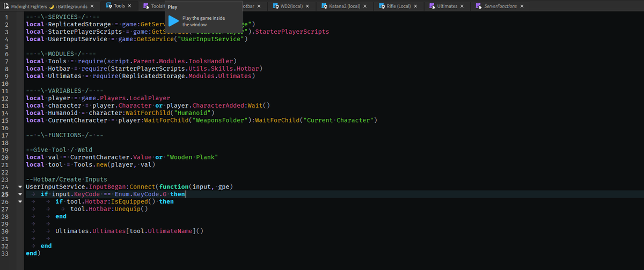Screen dimensions: 644x270
Task: Click "ReplicatedStorage" variable on line 2
Action: coord(80,25)
